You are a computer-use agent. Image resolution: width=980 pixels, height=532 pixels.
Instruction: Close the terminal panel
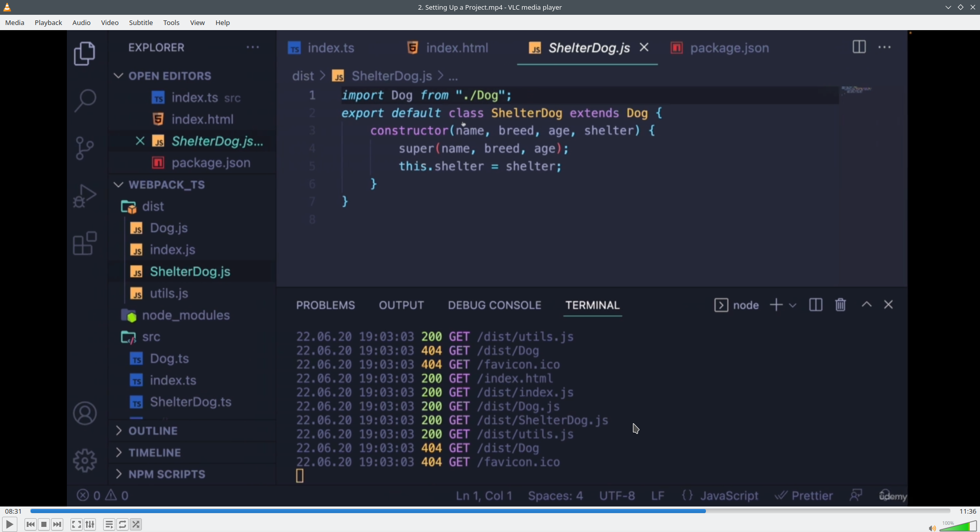click(x=889, y=305)
